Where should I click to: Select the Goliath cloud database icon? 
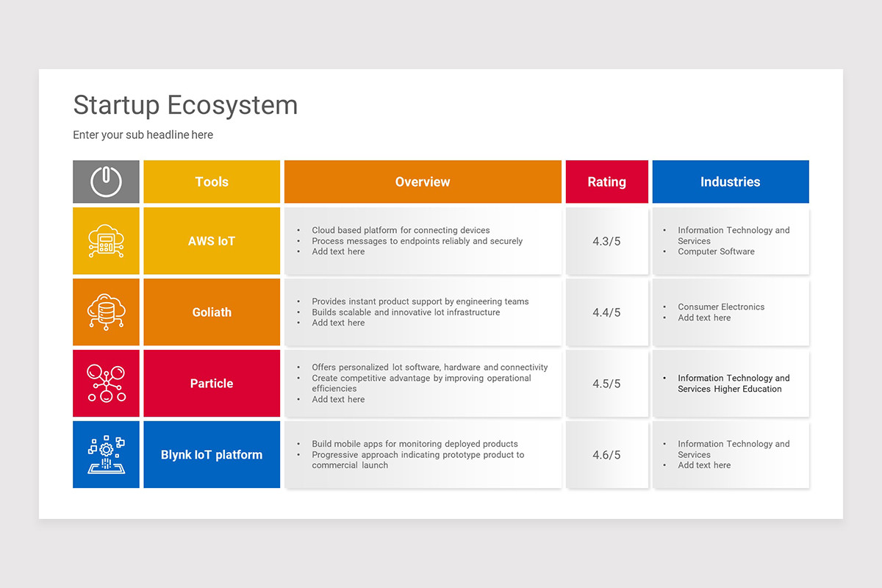106,312
